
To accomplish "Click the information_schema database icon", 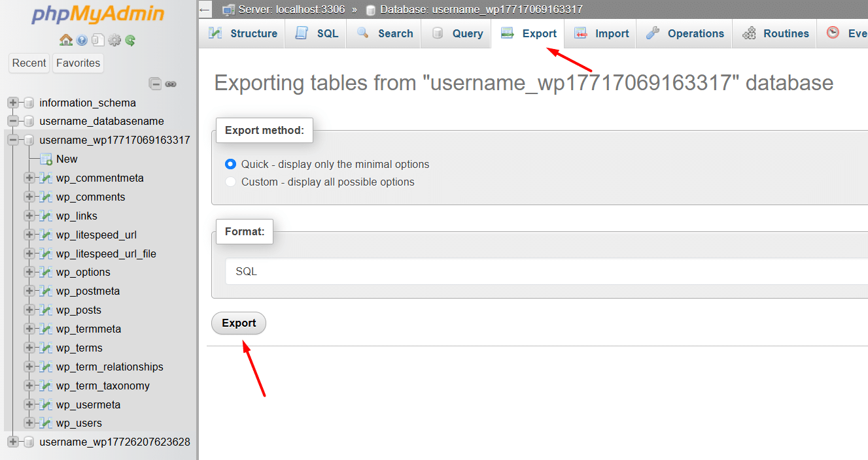I will (x=29, y=103).
